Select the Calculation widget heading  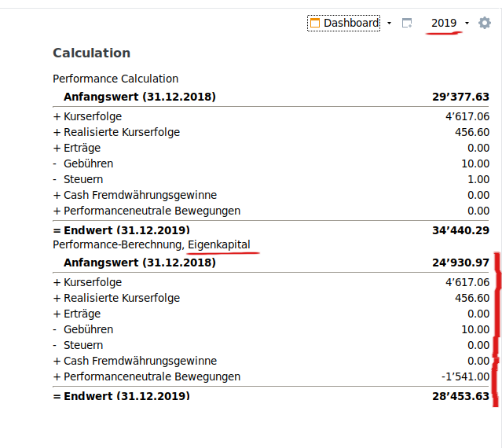[92, 53]
